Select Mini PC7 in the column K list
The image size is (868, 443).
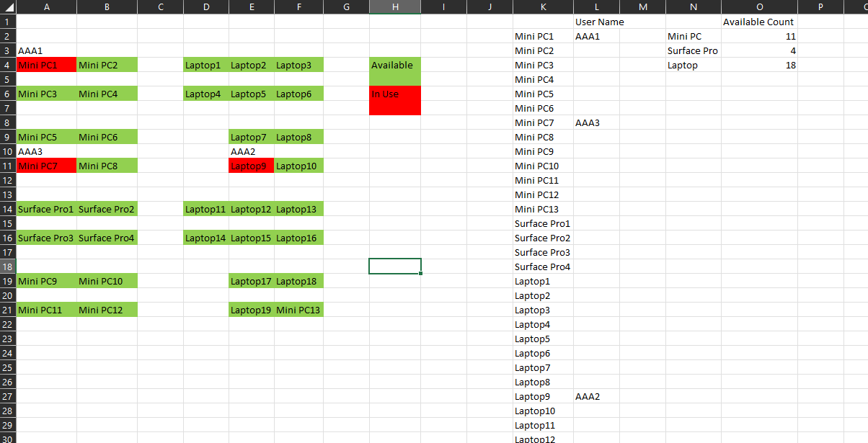(x=543, y=122)
